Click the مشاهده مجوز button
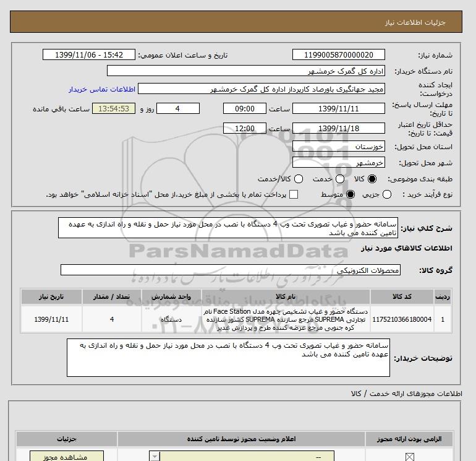The image size is (476, 461). click(x=67, y=457)
